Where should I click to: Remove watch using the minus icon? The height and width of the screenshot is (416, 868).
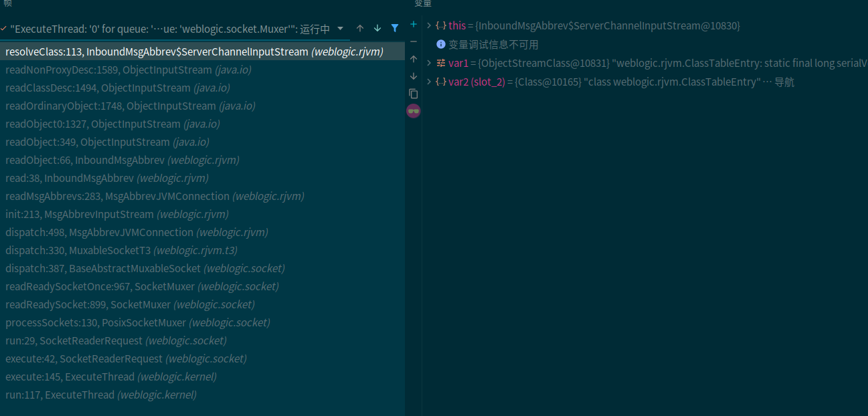[x=414, y=41]
